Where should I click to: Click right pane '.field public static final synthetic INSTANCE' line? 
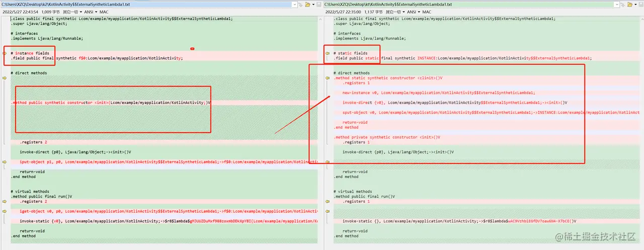(462, 58)
